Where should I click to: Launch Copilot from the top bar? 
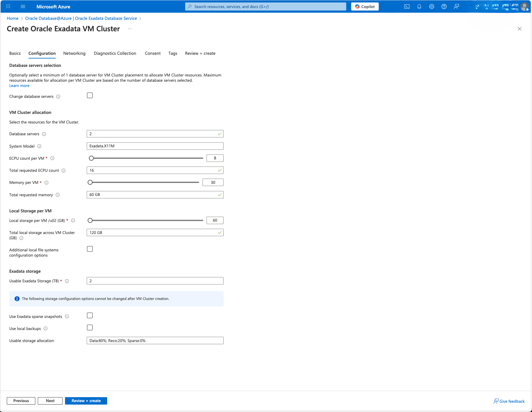pos(364,7)
